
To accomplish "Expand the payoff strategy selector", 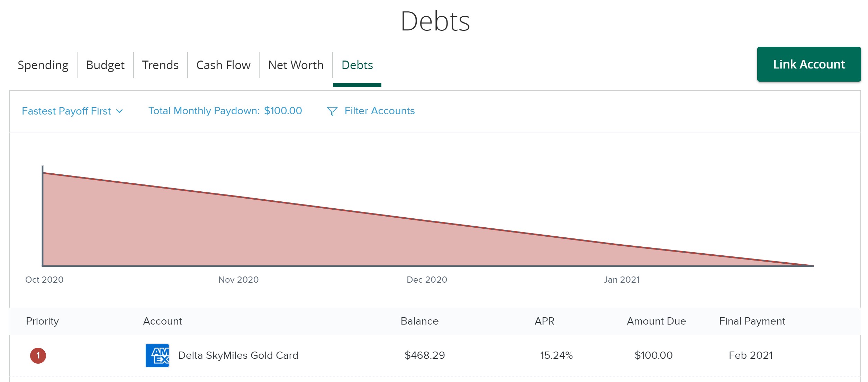I will pyautogui.click(x=72, y=111).
